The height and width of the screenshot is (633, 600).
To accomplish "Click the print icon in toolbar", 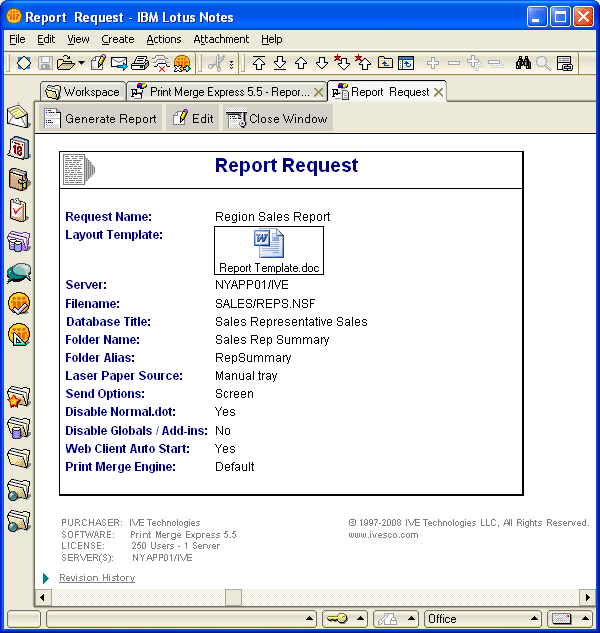I will coord(141,63).
